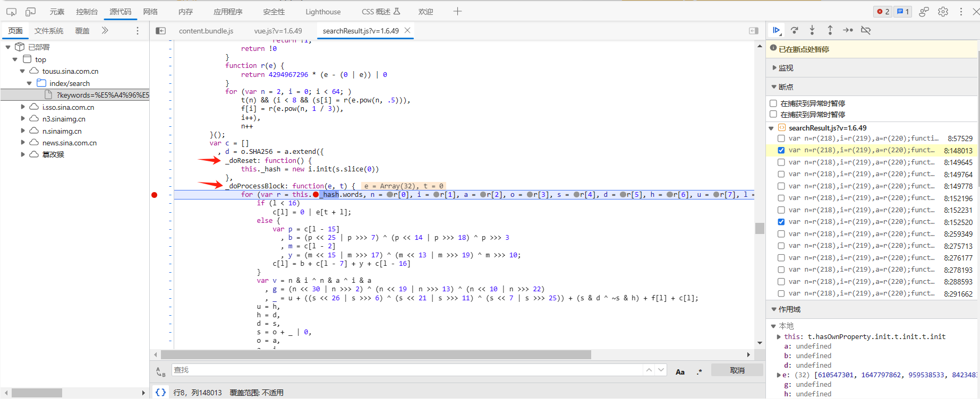Resume script execution

pos(776,30)
